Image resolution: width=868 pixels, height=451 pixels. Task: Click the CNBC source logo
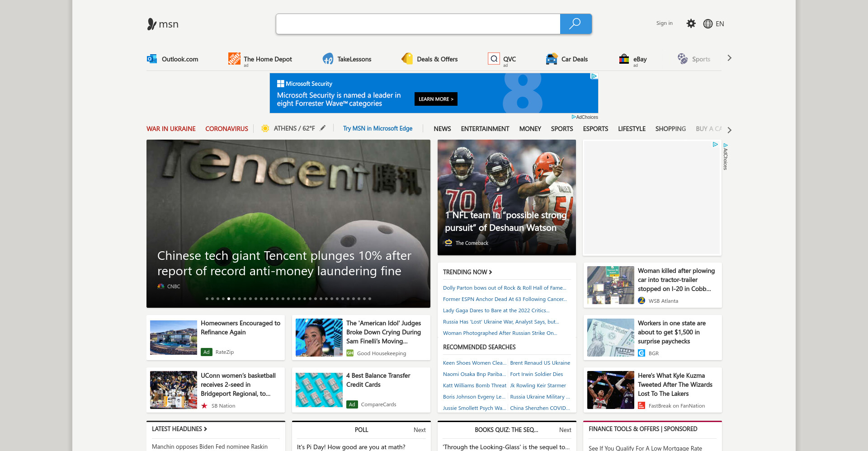pos(160,286)
